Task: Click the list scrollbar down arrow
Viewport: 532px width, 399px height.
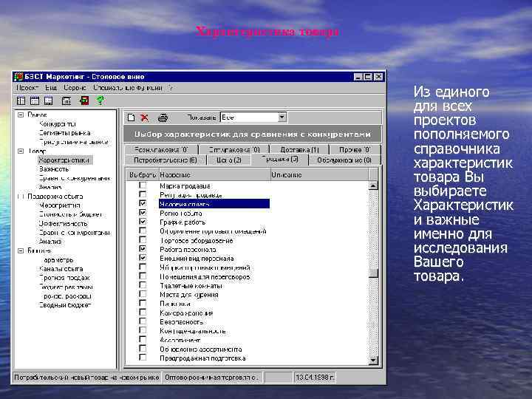Action: click(x=373, y=360)
